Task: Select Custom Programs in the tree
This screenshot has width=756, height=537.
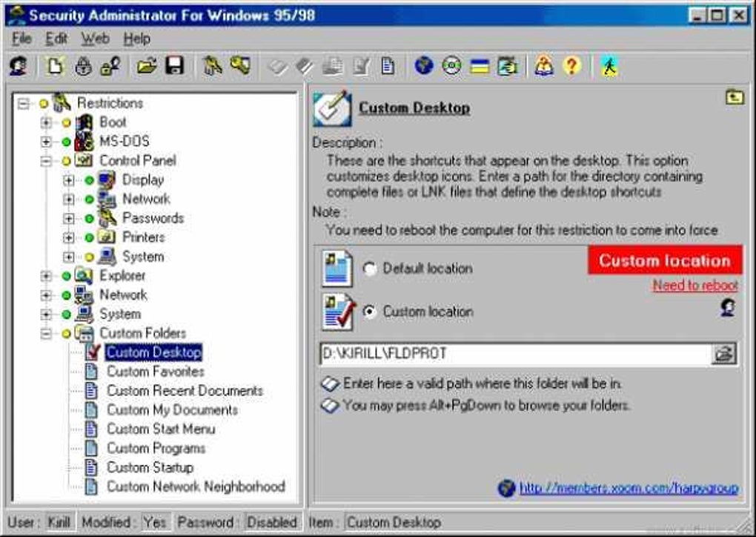Action: pyautogui.click(x=156, y=448)
